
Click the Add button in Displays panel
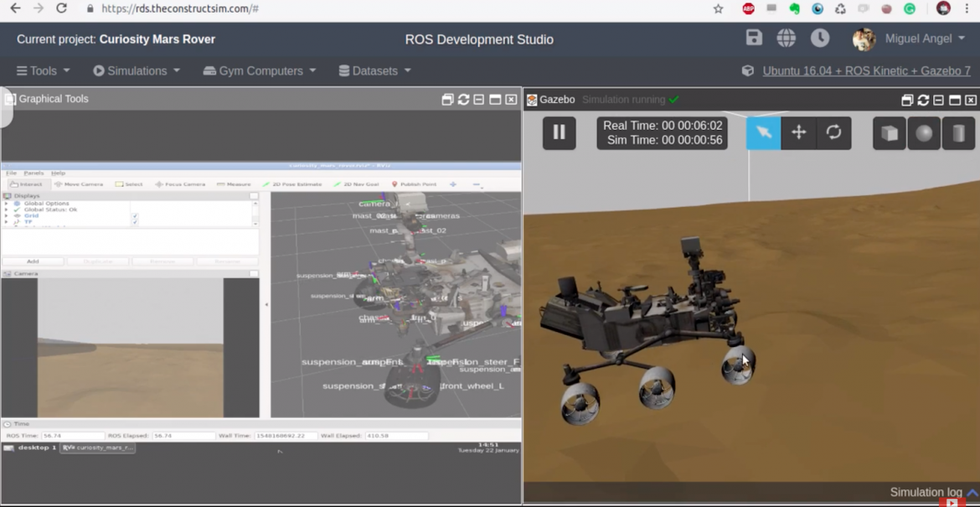pos(33,261)
